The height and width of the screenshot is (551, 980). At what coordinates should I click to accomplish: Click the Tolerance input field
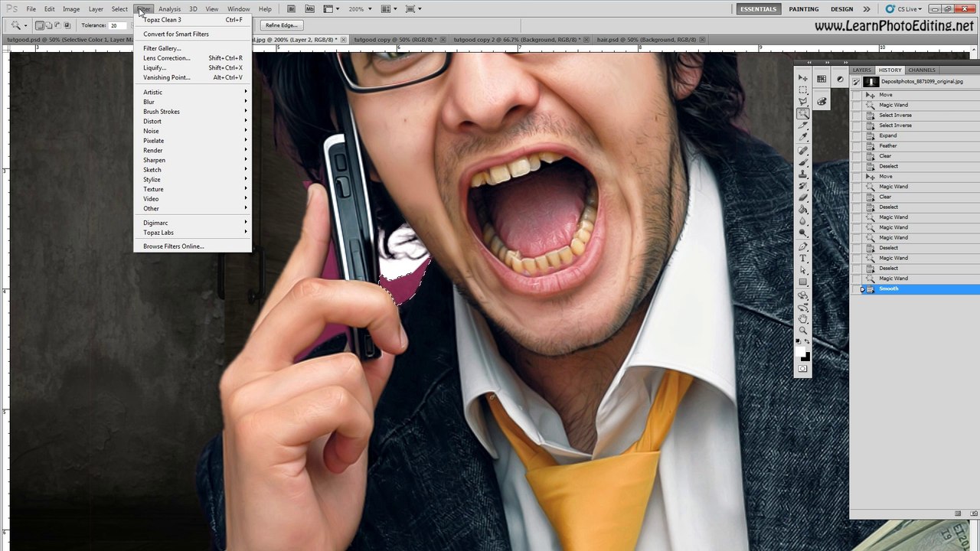[118, 25]
